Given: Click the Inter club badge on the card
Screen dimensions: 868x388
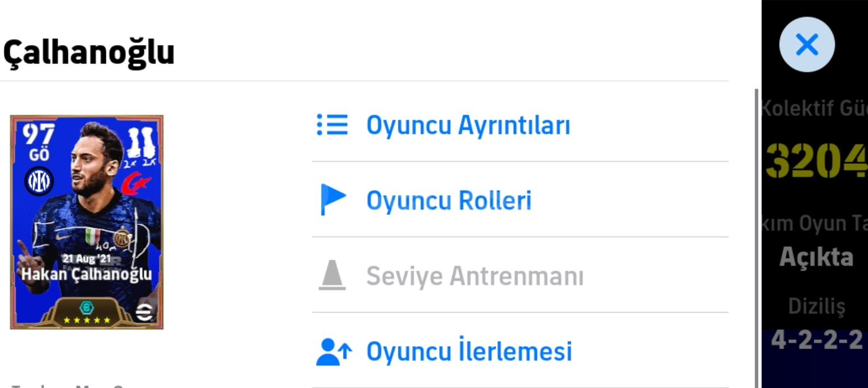Looking at the screenshot, I should [x=39, y=181].
